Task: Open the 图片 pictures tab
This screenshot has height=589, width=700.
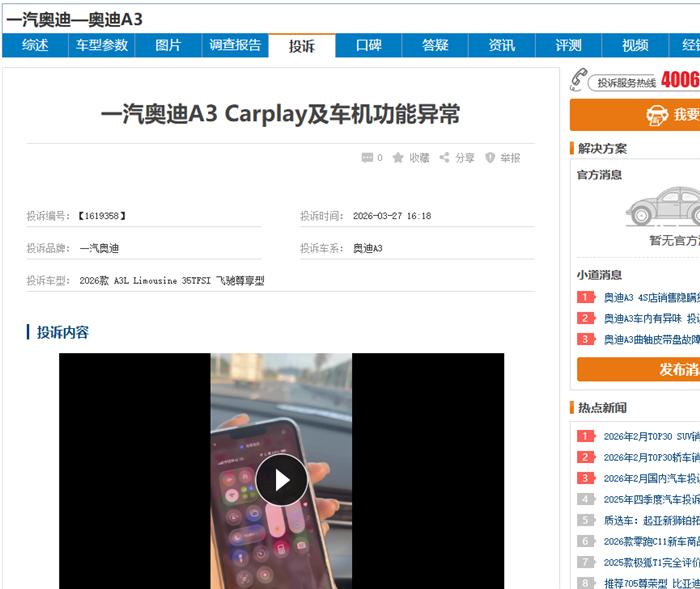Action: tap(168, 45)
